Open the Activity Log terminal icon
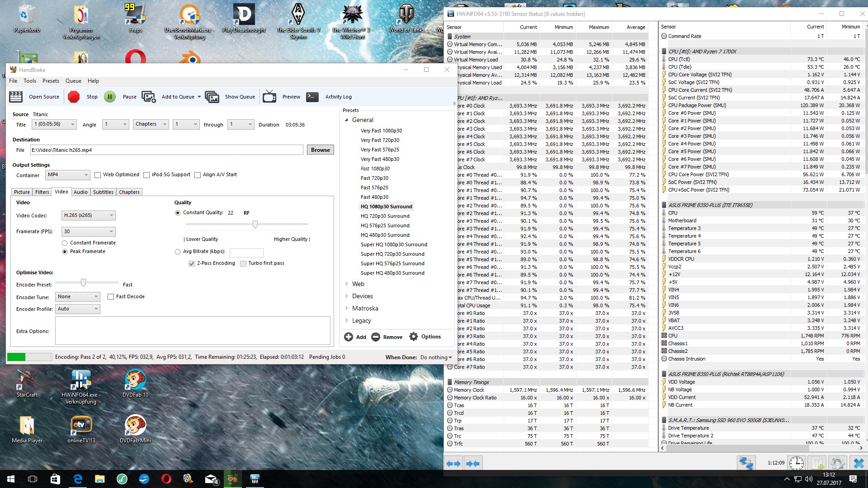Viewport: 868px width, 488px height. click(312, 97)
